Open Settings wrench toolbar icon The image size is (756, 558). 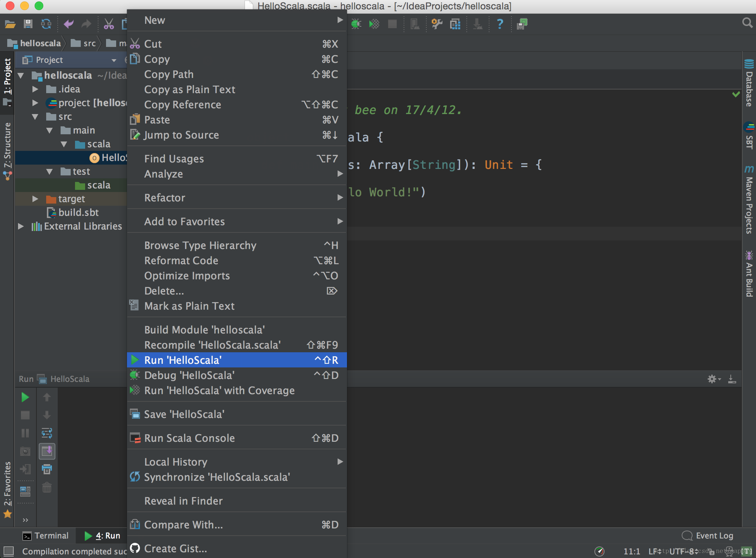[x=437, y=24]
